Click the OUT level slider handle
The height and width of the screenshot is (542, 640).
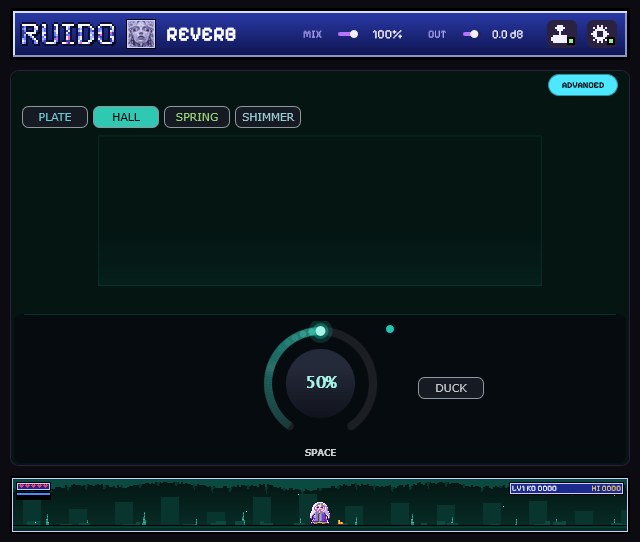point(474,34)
